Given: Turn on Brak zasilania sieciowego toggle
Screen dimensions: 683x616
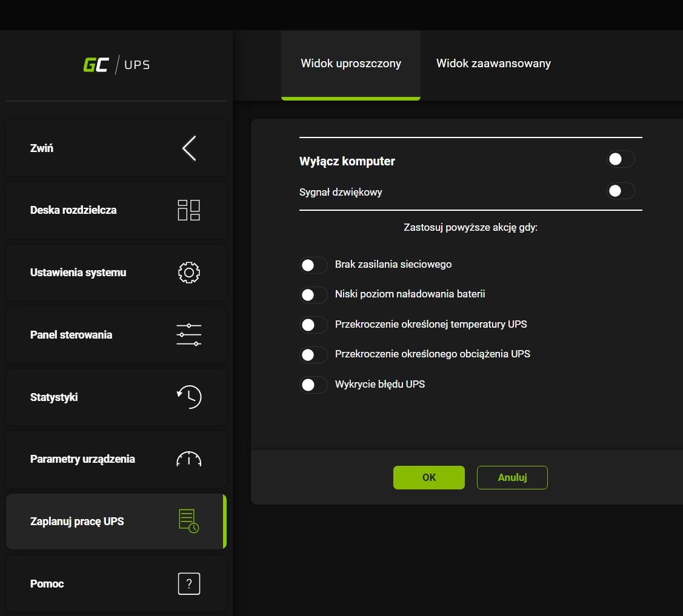Looking at the screenshot, I should click(x=313, y=265).
